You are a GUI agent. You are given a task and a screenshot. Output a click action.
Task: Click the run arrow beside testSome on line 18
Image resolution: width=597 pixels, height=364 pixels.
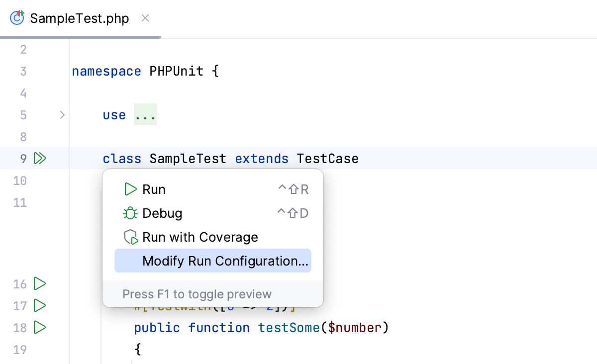pyautogui.click(x=40, y=328)
